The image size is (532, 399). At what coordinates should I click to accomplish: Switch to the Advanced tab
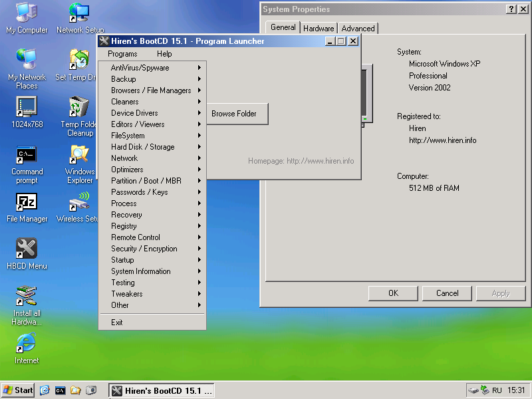(x=358, y=29)
